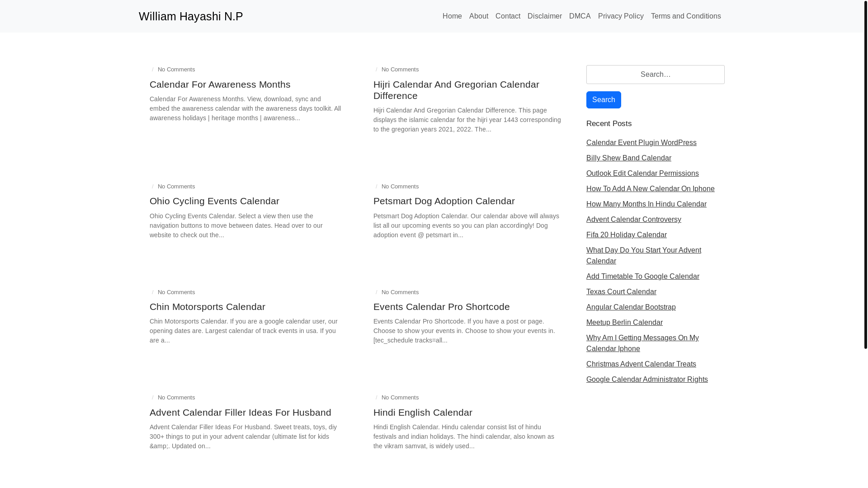Click the Hindi English Calendar excerpt text
This screenshot has width=868, height=488.
click(x=463, y=436)
